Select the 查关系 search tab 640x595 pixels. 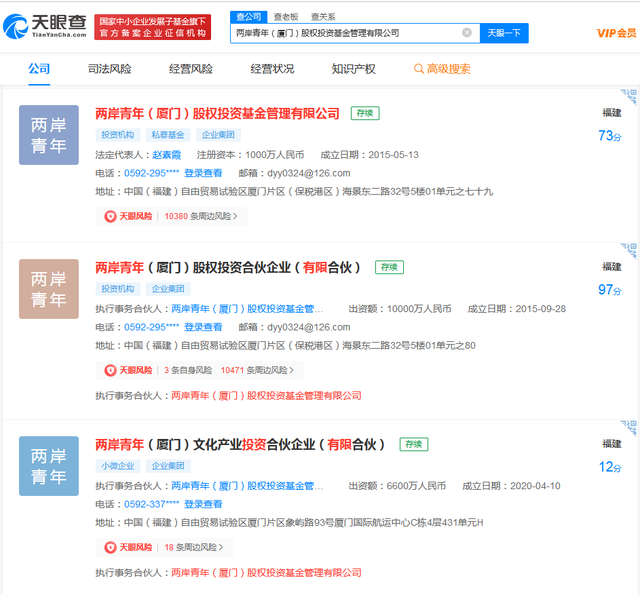tap(323, 17)
